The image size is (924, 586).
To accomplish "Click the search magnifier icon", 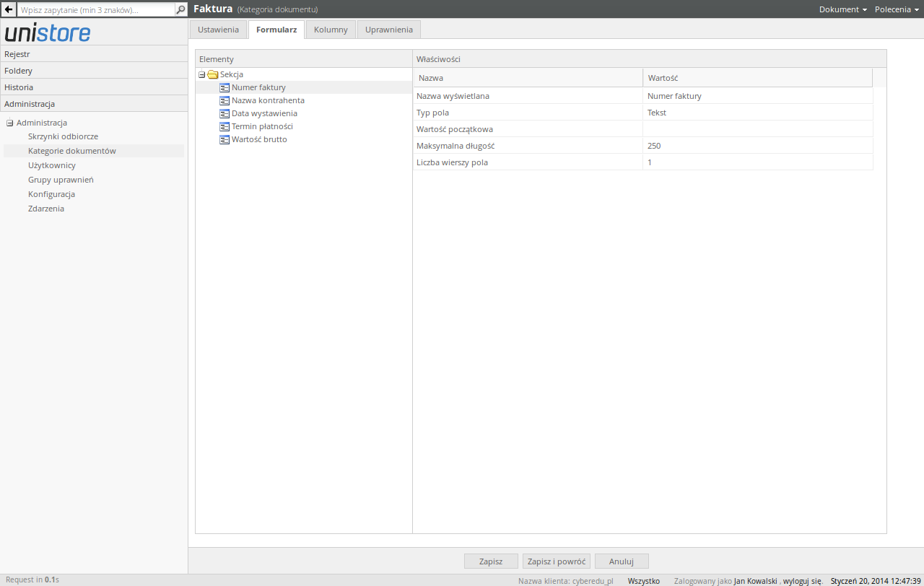I will point(181,10).
